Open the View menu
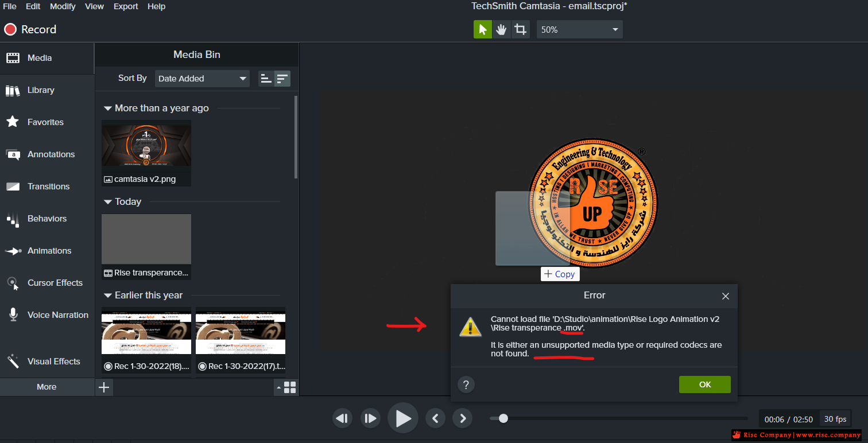The height and width of the screenshot is (443, 868). 94,6
